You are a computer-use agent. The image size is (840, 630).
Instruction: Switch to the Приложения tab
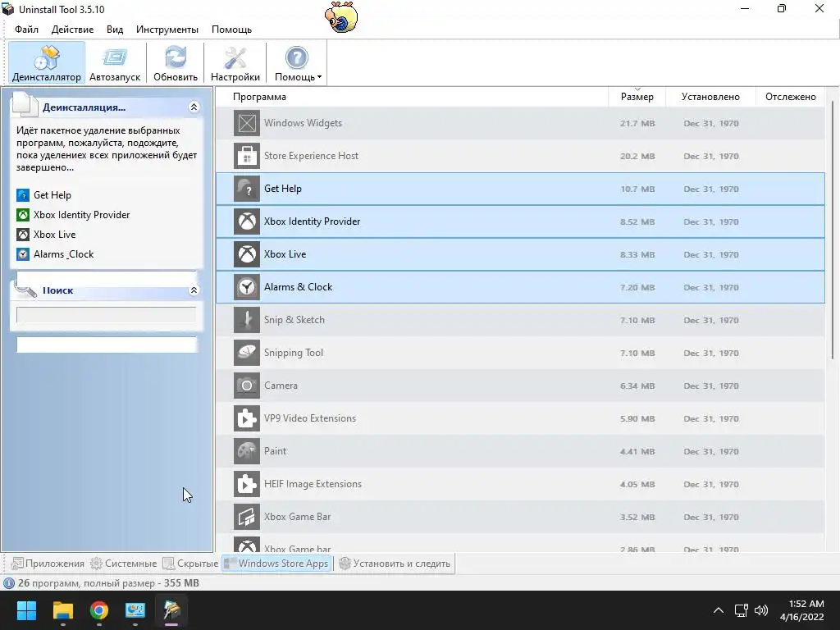[48, 564]
